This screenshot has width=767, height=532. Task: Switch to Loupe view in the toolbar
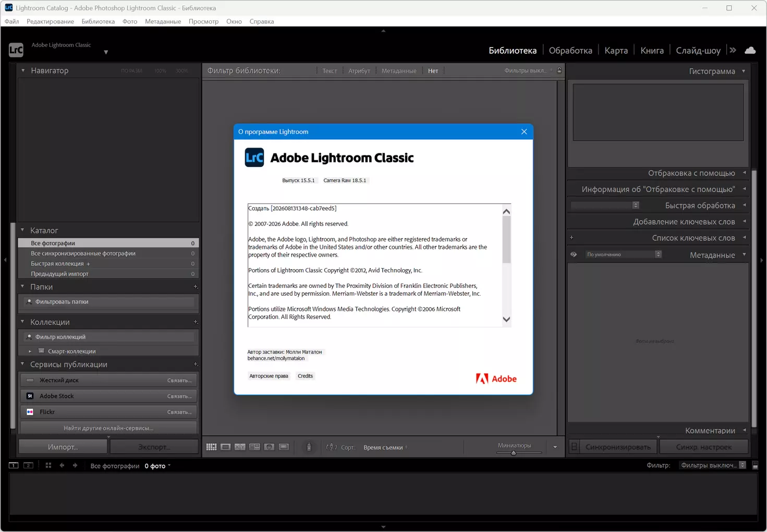click(226, 447)
